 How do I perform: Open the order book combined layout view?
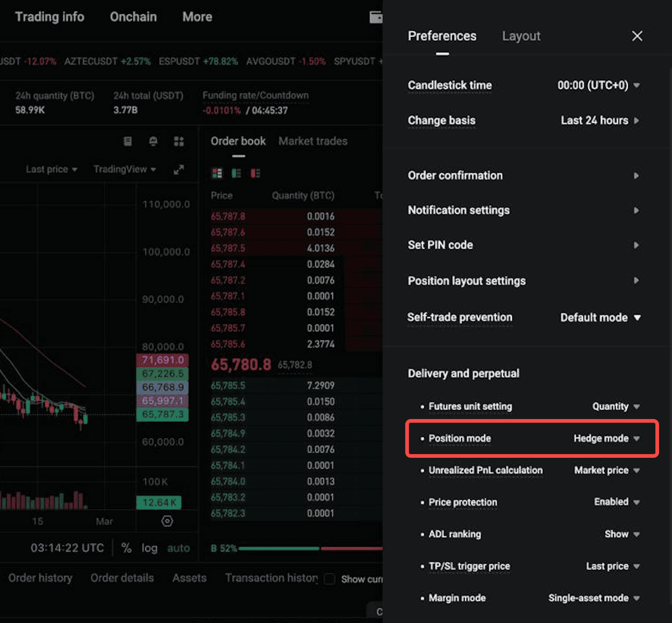[x=217, y=173]
